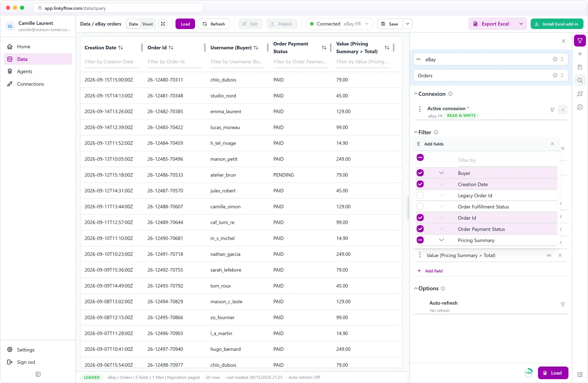
Task: Switch to the Sheet view tab
Action: 147,24
